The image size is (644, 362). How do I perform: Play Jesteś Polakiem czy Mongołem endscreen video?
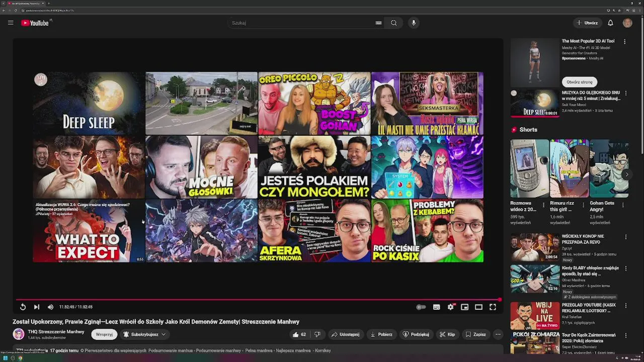tap(314, 167)
